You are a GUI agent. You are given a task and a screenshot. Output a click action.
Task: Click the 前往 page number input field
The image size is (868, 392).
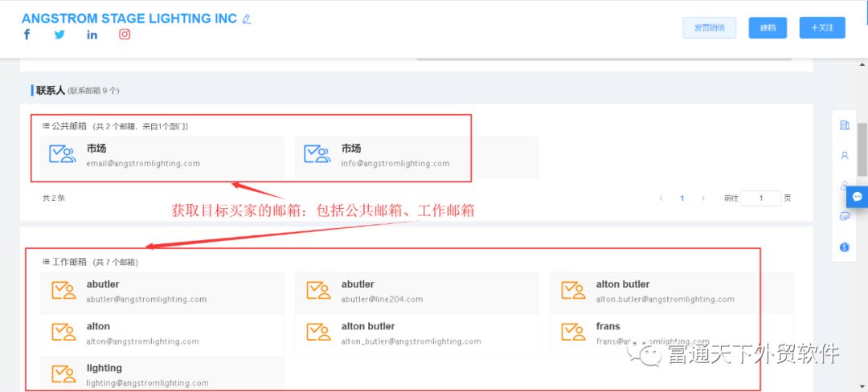tap(760, 198)
